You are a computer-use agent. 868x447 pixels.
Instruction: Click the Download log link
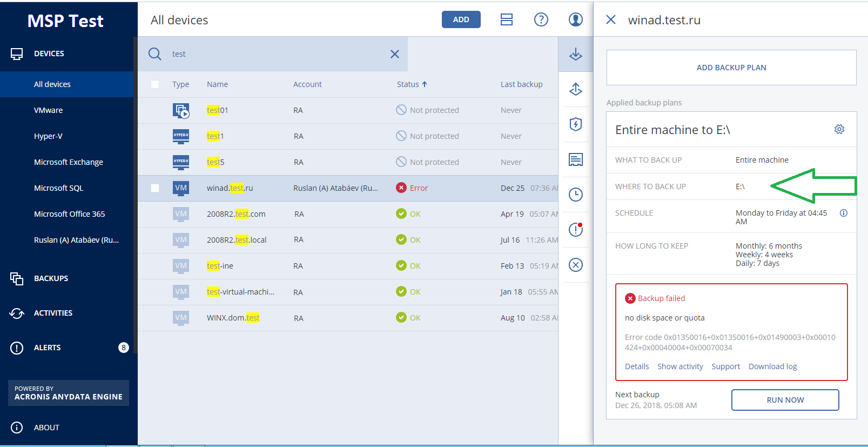click(x=772, y=366)
